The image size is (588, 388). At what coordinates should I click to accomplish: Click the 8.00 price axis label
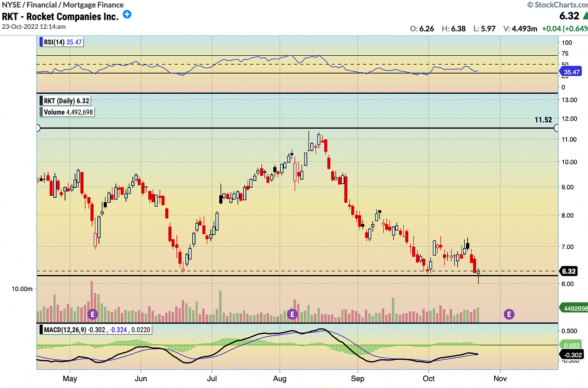[567, 215]
